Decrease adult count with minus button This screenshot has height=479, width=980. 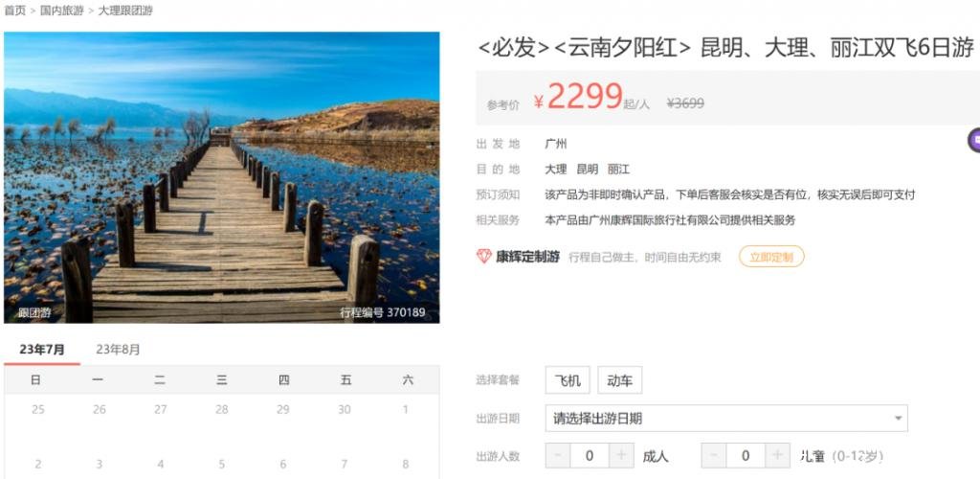[558, 456]
